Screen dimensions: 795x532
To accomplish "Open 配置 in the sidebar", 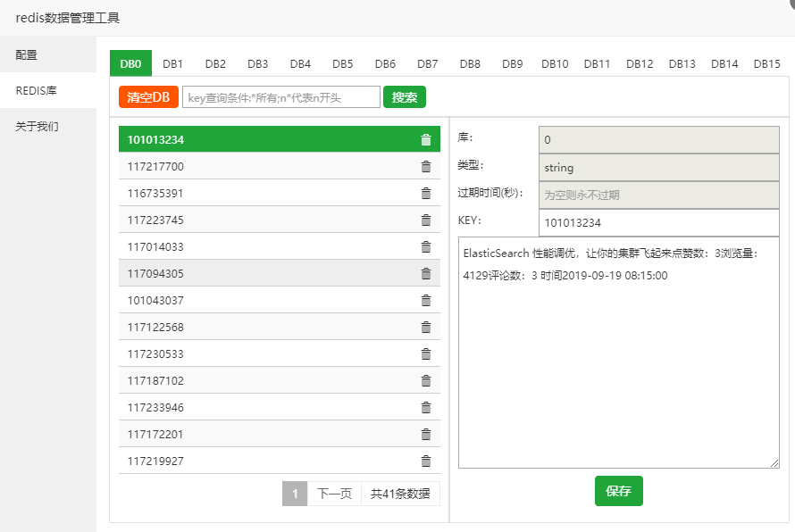I will coord(27,54).
